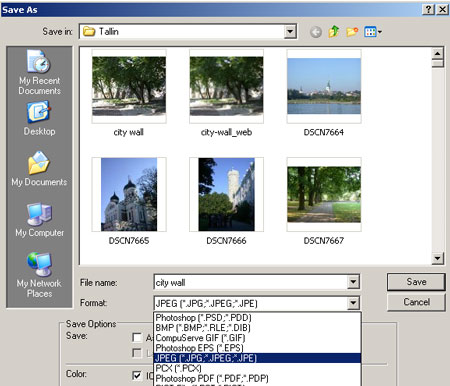Select Photoshop EPS in the format list
Viewport: 450px width, 386px height.
pos(257,348)
